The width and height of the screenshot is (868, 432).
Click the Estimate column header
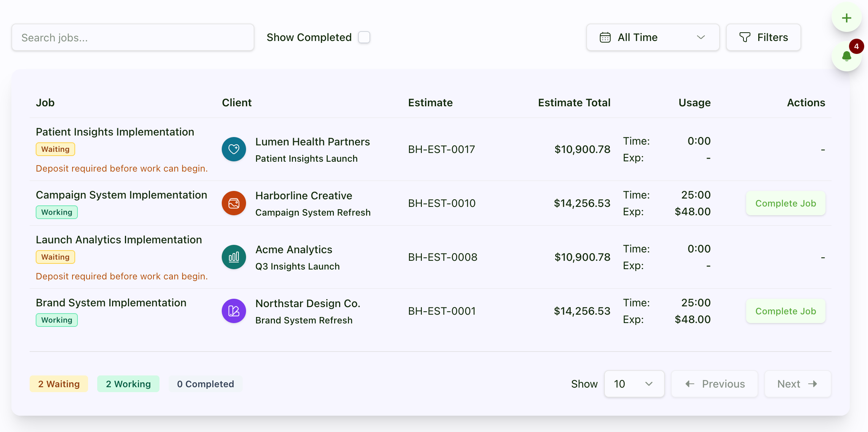click(x=430, y=102)
